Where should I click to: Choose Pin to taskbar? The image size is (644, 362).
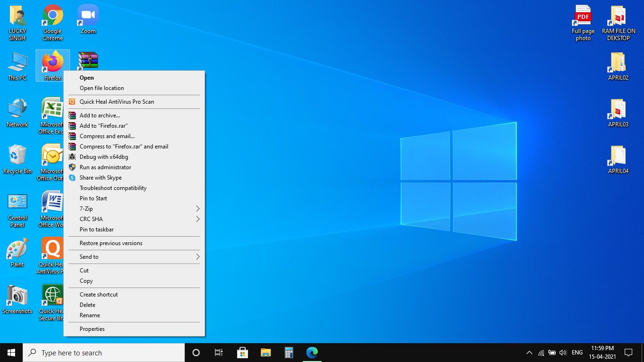coord(134,230)
